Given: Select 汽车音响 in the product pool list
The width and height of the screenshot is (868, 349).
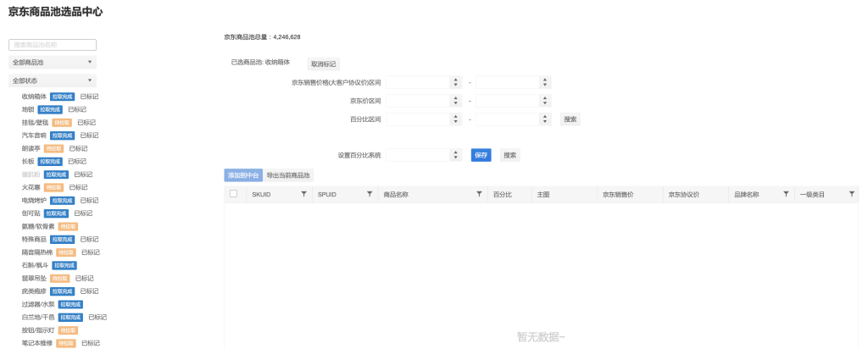Looking at the screenshot, I should click(34, 136).
